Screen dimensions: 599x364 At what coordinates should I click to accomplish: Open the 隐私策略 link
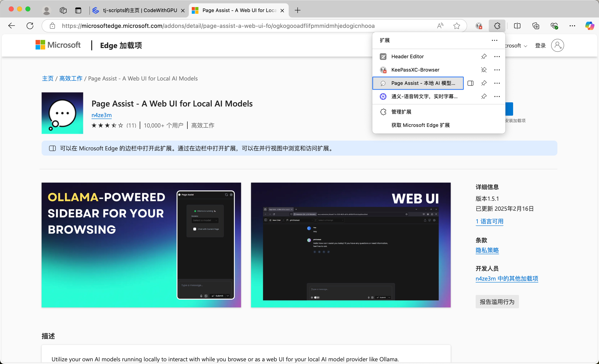[x=487, y=250]
